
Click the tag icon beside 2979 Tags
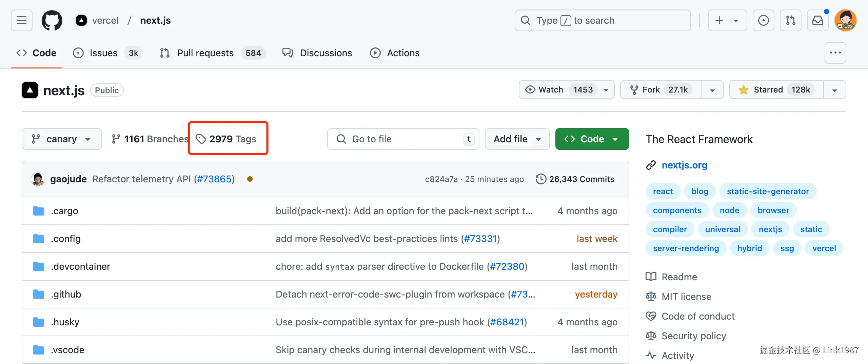coord(201,139)
